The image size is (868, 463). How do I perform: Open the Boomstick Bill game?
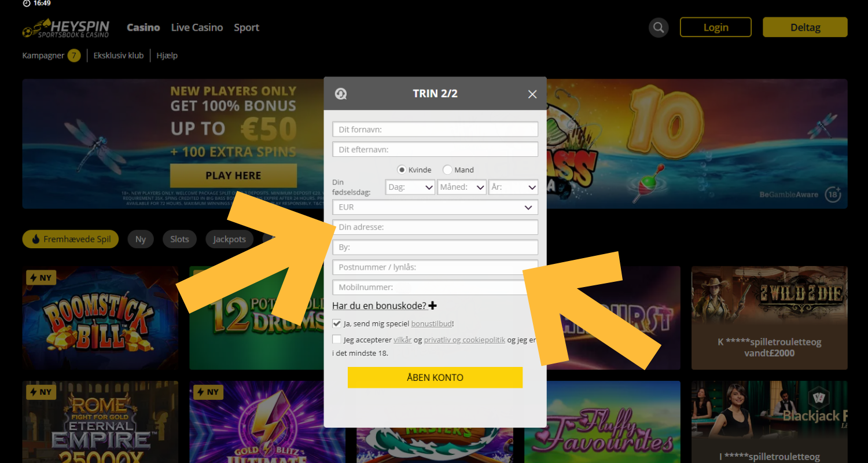pyautogui.click(x=100, y=318)
